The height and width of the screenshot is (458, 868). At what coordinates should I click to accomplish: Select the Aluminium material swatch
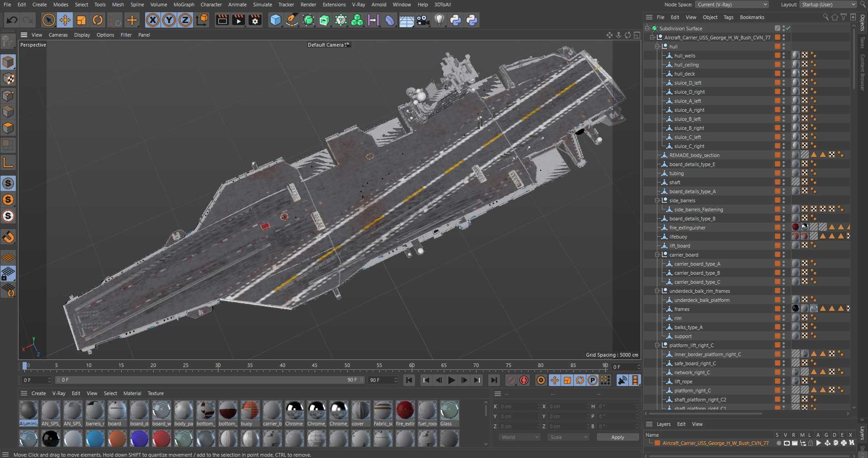point(28,413)
